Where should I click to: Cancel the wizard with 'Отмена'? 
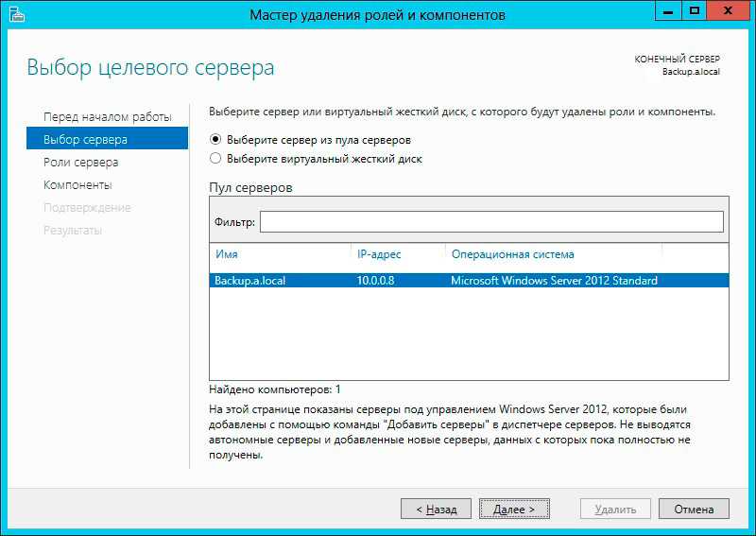(x=694, y=509)
